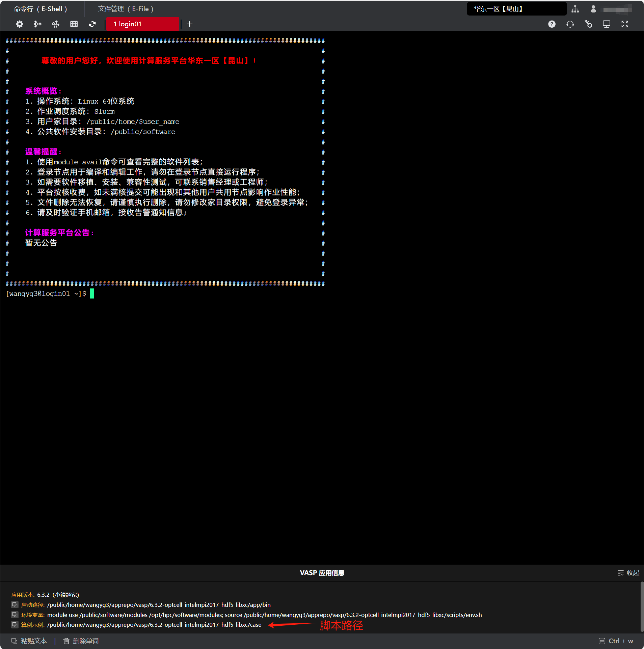This screenshot has height=649, width=644.
Task: Click the VASP 应用信息 panel title
Action: pyautogui.click(x=322, y=573)
